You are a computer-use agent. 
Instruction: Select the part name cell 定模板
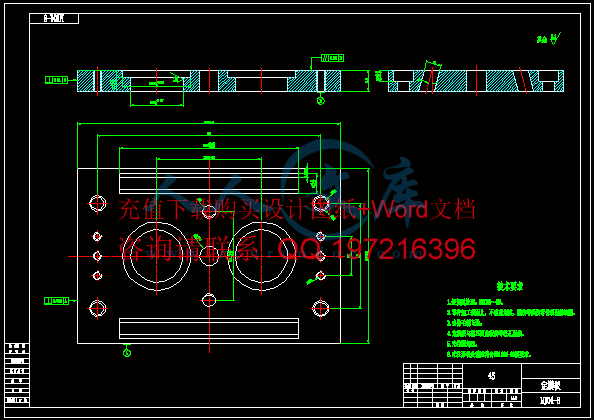coord(551,386)
